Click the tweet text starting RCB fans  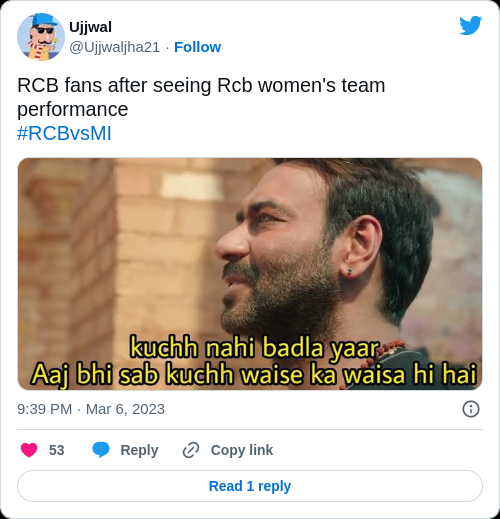coord(201,97)
